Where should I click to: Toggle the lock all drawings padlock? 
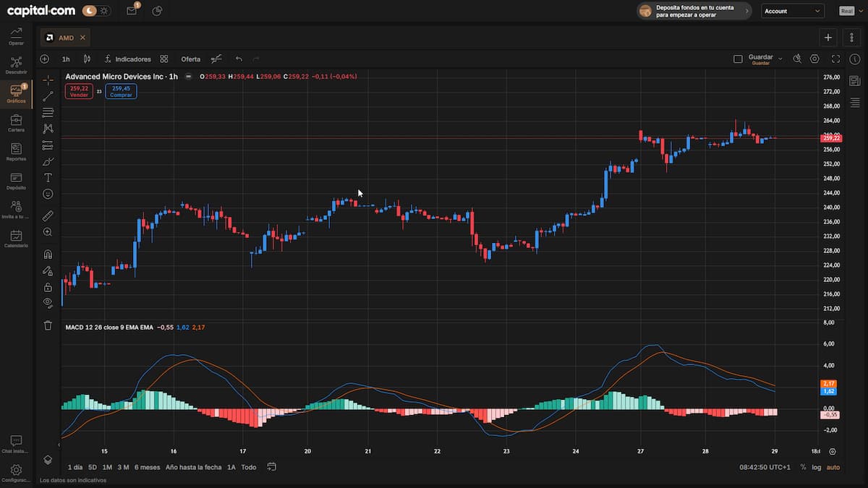tap(48, 286)
